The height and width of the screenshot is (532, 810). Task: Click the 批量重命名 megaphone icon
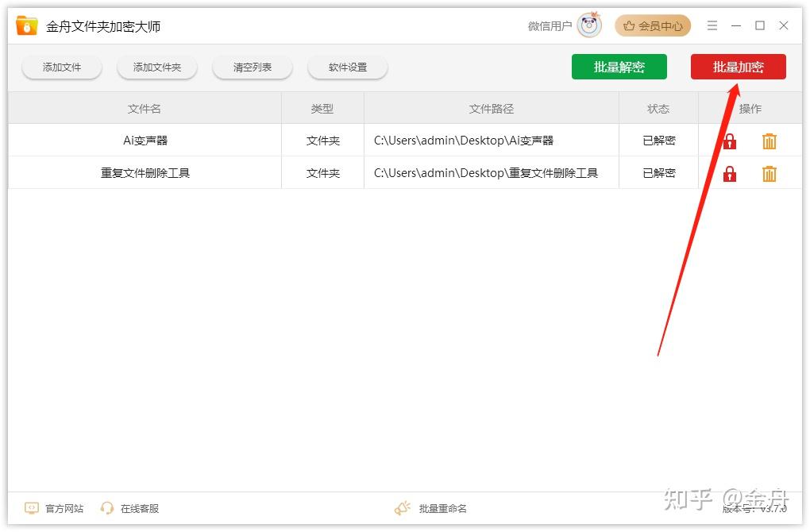tap(403, 508)
